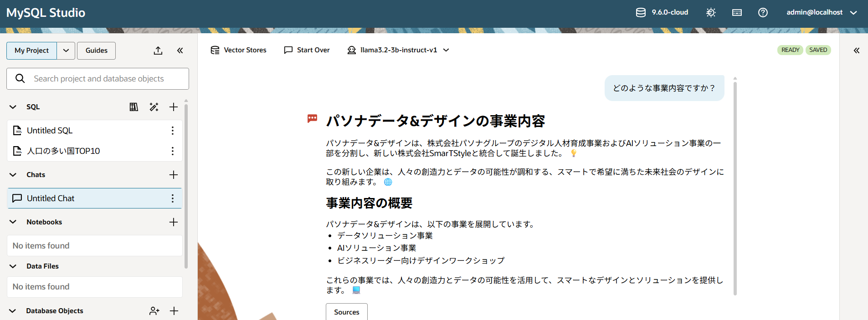Open My Project dropdown arrow
Image resolution: width=868 pixels, height=320 pixels.
click(x=66, y=51)
